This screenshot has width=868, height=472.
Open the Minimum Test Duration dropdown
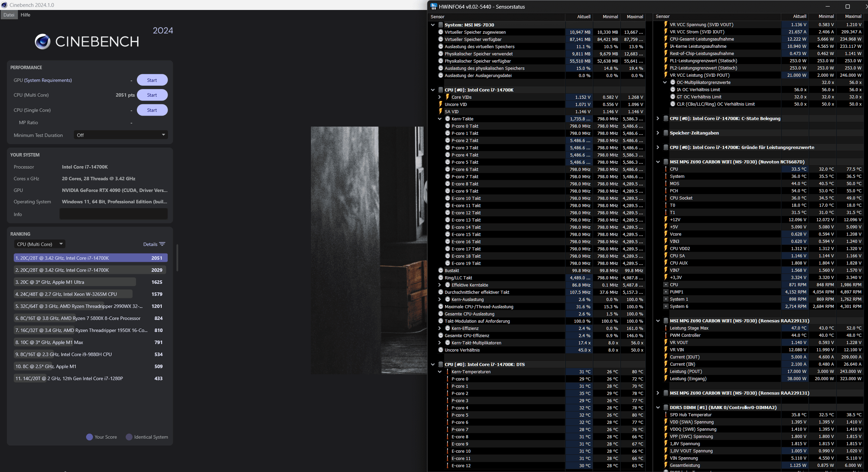[x=121, y=135]
